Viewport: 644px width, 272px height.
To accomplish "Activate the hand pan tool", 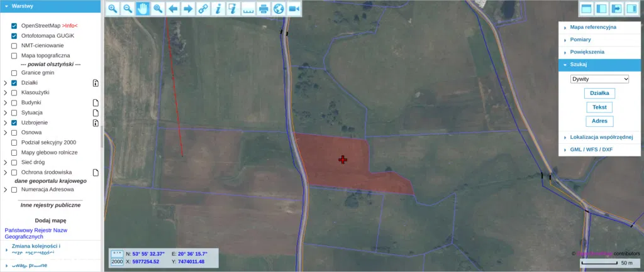I will tap(143, 9).
